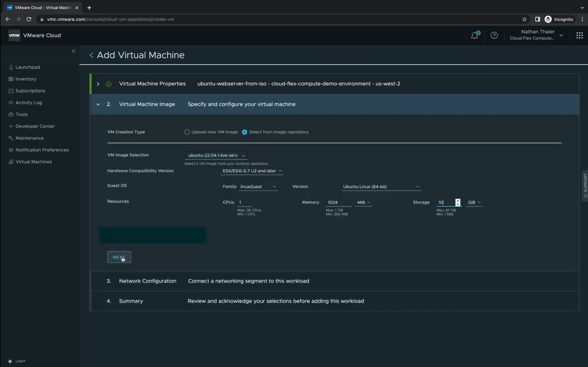Collapse the Virtual Machine Image step
This screenshot has height=367, width=588.
[x=98, y=105]
